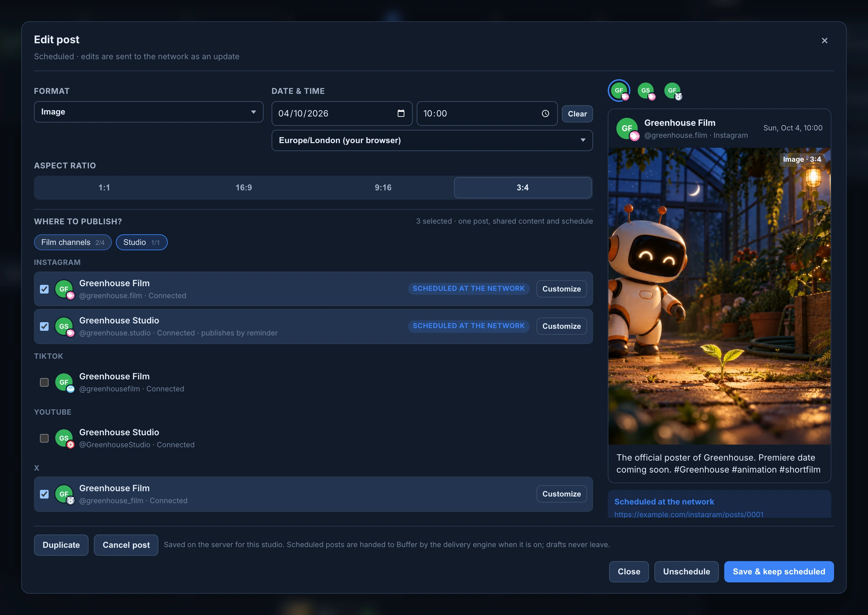Click Greenhouse Studio YouTube row avatar
This screenshot has height=615, width=868.
pyautogui.click(x=64, y=438)
